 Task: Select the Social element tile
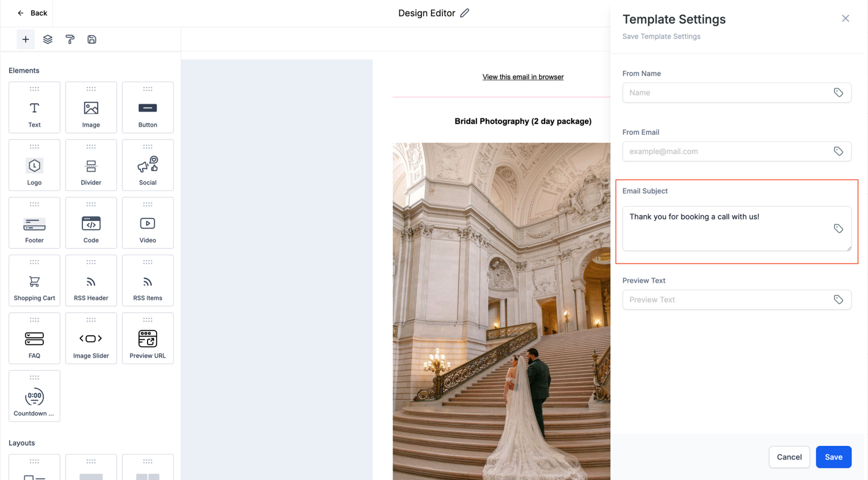click(x=148, y=165)
